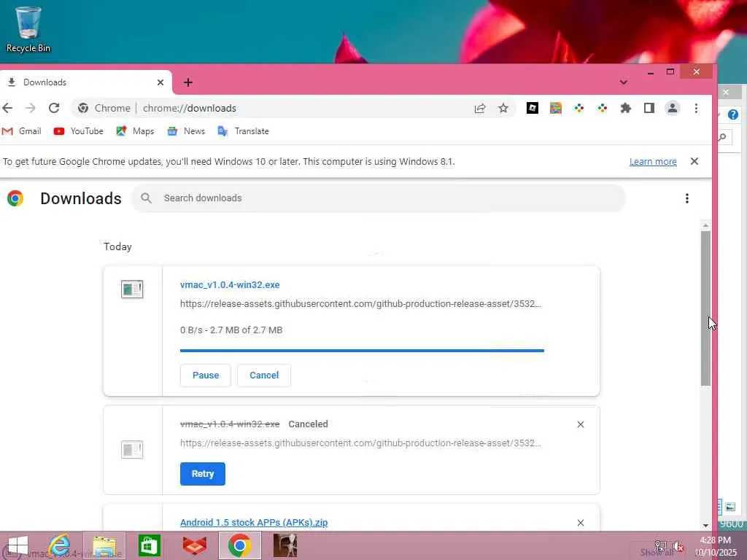Click the canceled download's file icon
747x560 pixels.
(x=132, y=449)
